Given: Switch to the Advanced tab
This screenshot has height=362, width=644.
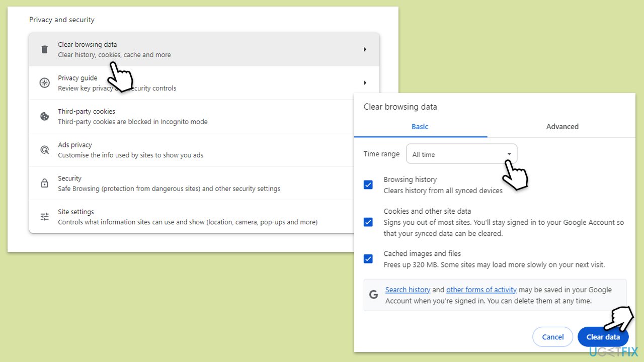Looking at the screenshot, I should 562,127.
